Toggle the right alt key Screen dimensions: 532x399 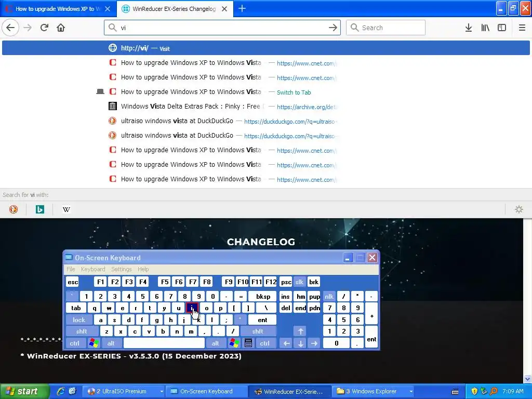[216, 343]
